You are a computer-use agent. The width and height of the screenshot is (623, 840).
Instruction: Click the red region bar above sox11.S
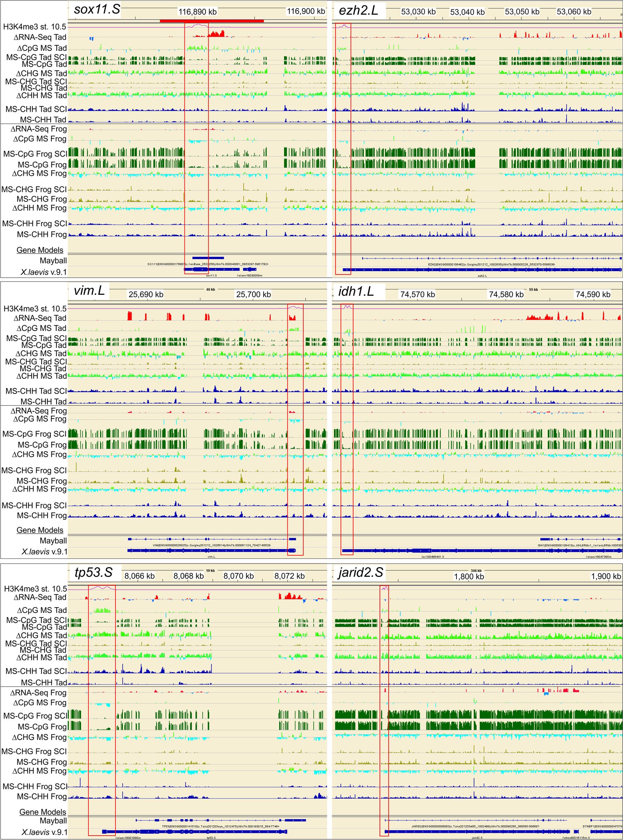coord(212,20)
